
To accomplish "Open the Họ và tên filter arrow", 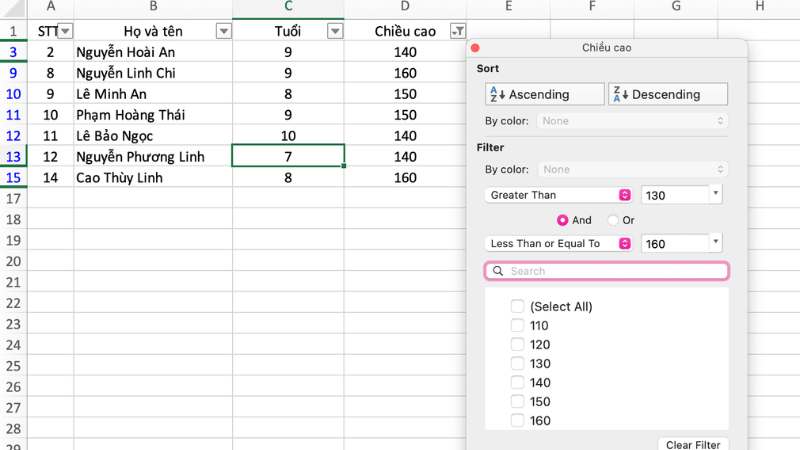I will point(223,31).
